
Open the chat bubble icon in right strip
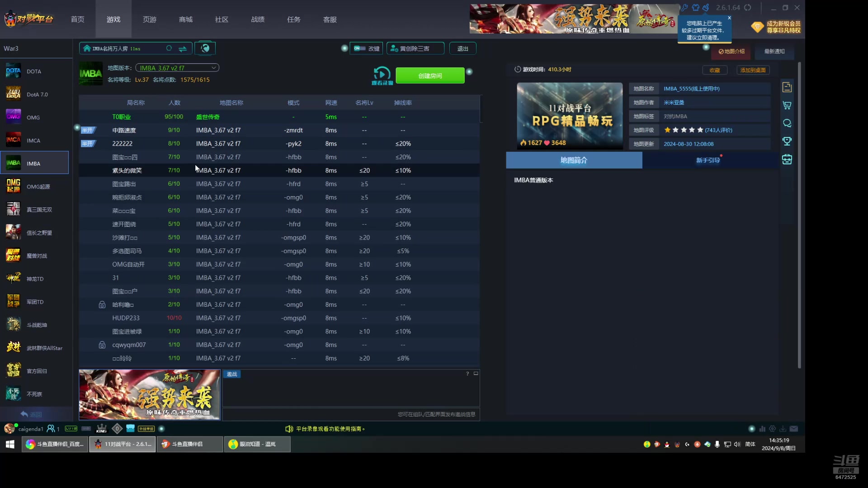click(x=787, y=123)
